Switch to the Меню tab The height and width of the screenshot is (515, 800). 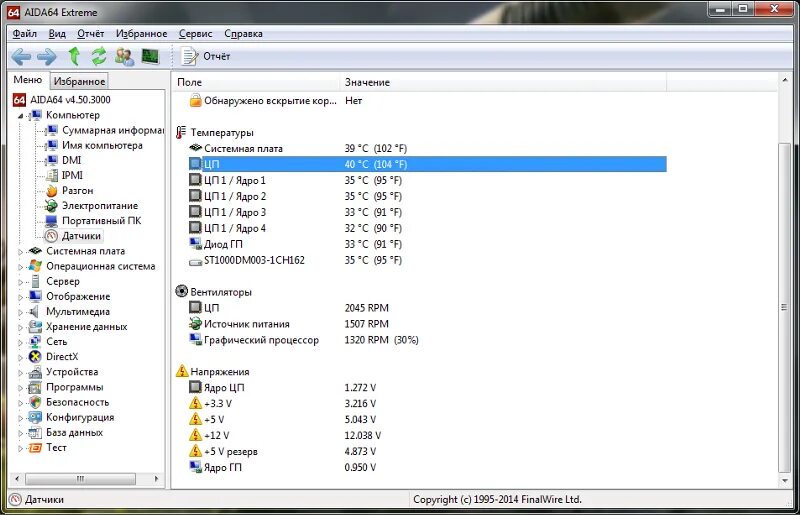(28, 80)
